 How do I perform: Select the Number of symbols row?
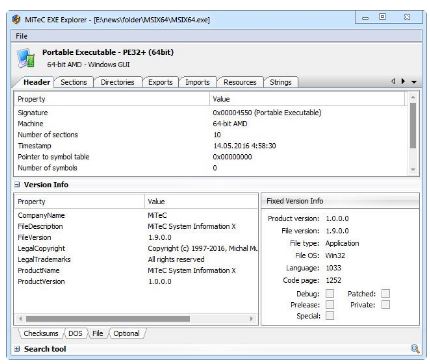pos(211,168)
